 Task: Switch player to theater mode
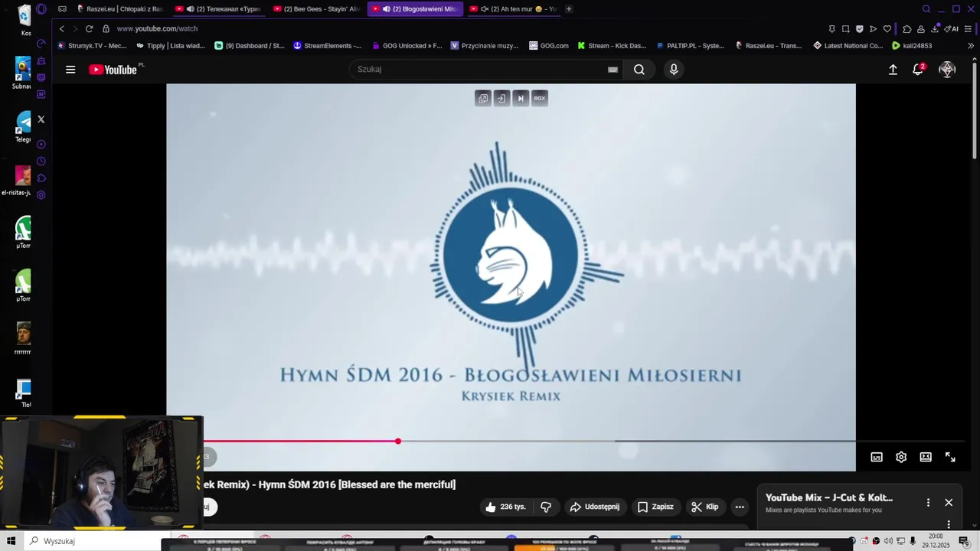tap(926, 457)
